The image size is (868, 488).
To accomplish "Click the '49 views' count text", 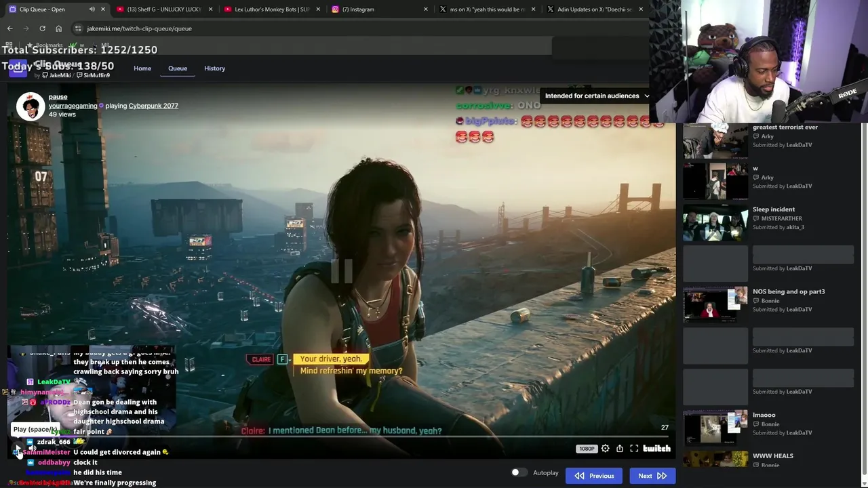I will [62, 115].
